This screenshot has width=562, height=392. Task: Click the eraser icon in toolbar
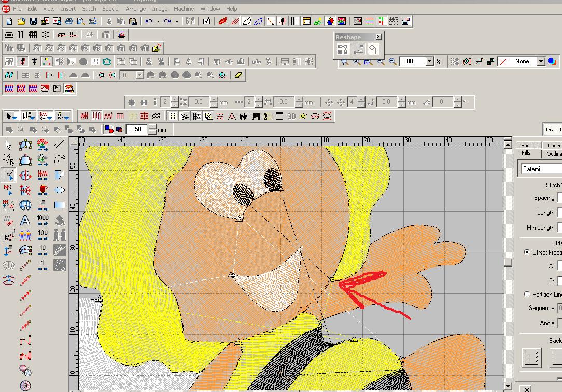[x=238, y=75]
